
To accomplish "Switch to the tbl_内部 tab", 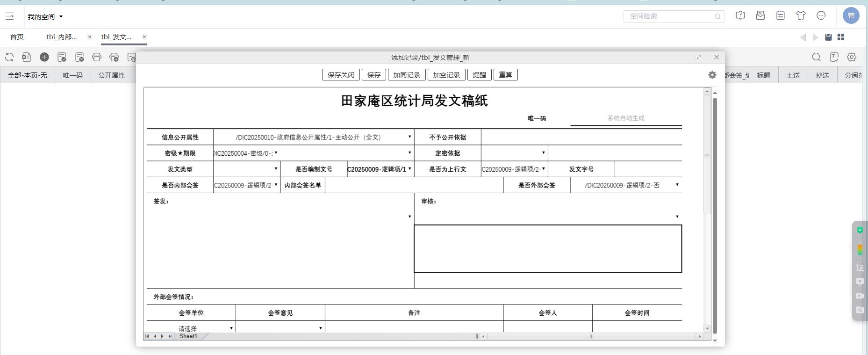I will pyautogui.click(x=62, y=37).
